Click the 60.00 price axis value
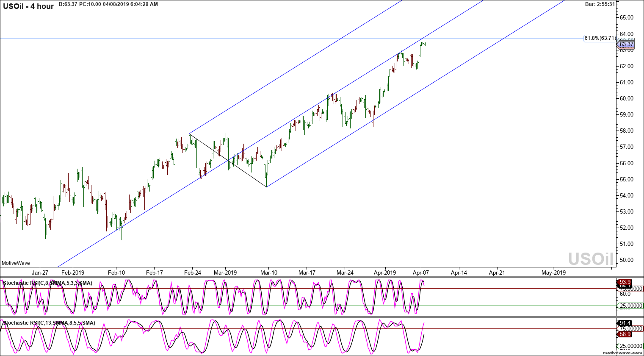 tap(627, 98)
